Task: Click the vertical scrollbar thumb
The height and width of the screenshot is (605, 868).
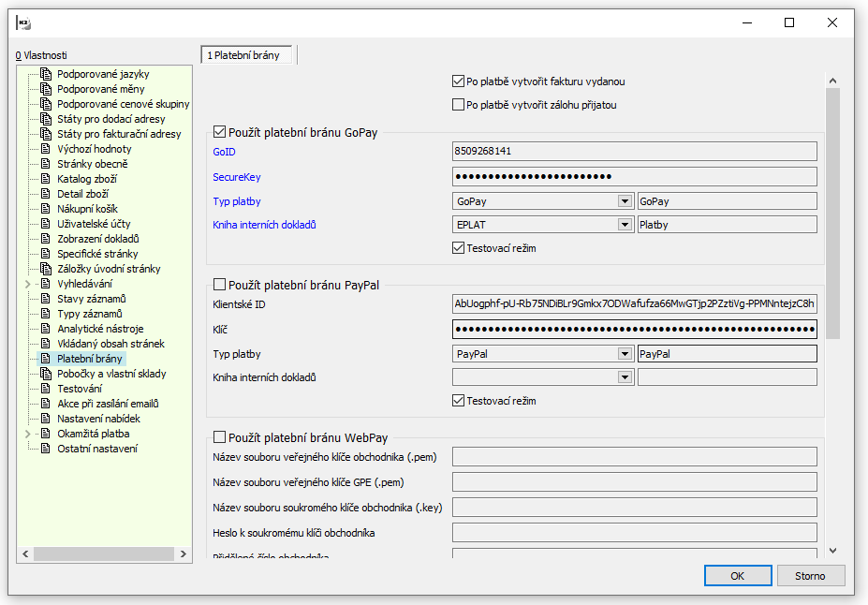Action: (x=832, y=214)
